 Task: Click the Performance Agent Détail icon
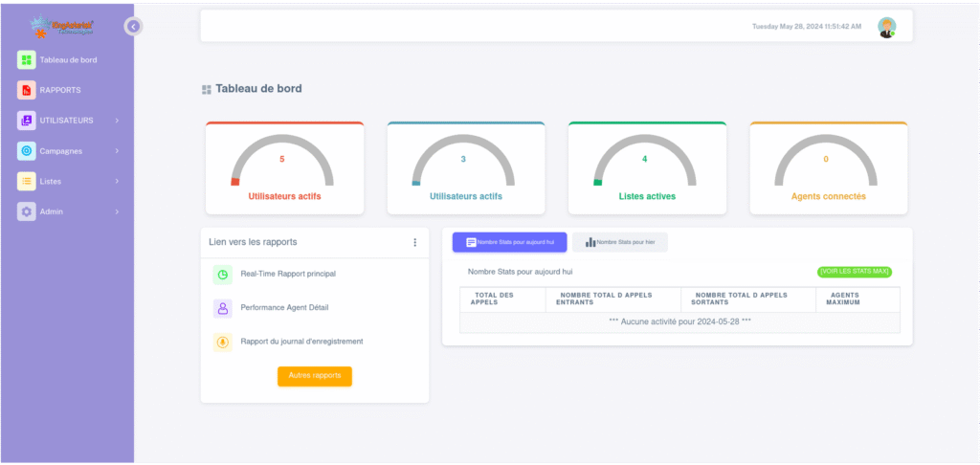[222, 308]
